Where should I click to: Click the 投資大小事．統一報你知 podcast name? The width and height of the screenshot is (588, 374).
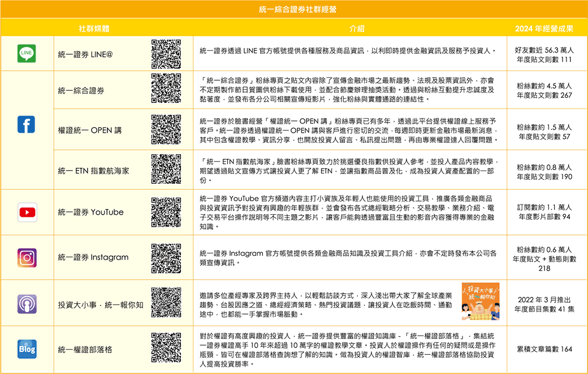(x=101, y=305)
